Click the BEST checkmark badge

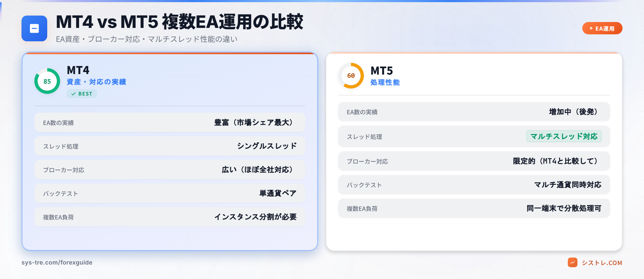pyautogui.click(x=82, y=94)
